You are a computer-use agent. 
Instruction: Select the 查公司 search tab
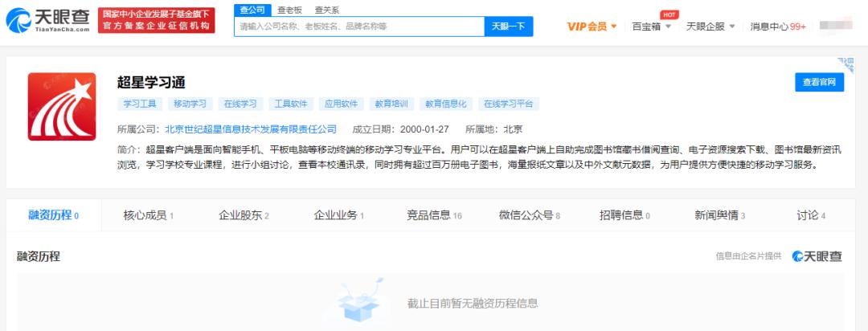click(x=252, y=10)
